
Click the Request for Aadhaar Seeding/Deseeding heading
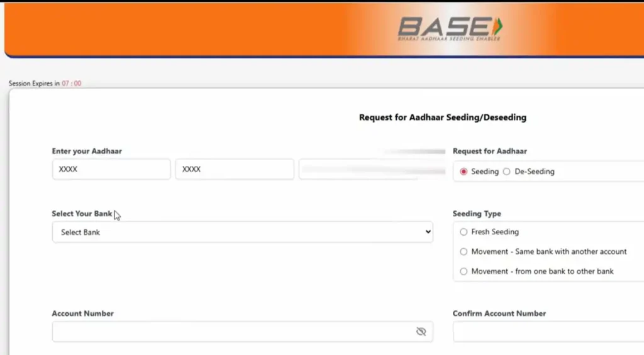(443, 117)
